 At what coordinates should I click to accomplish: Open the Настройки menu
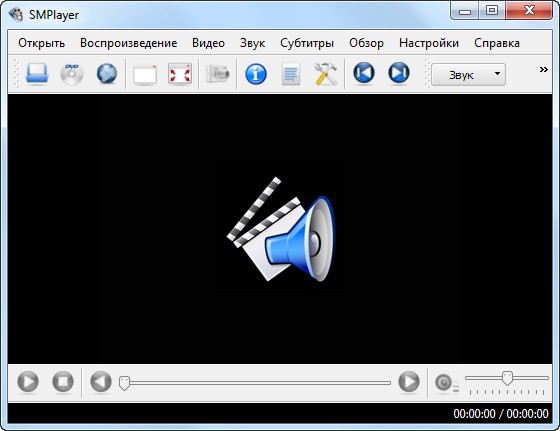(429, 43)
